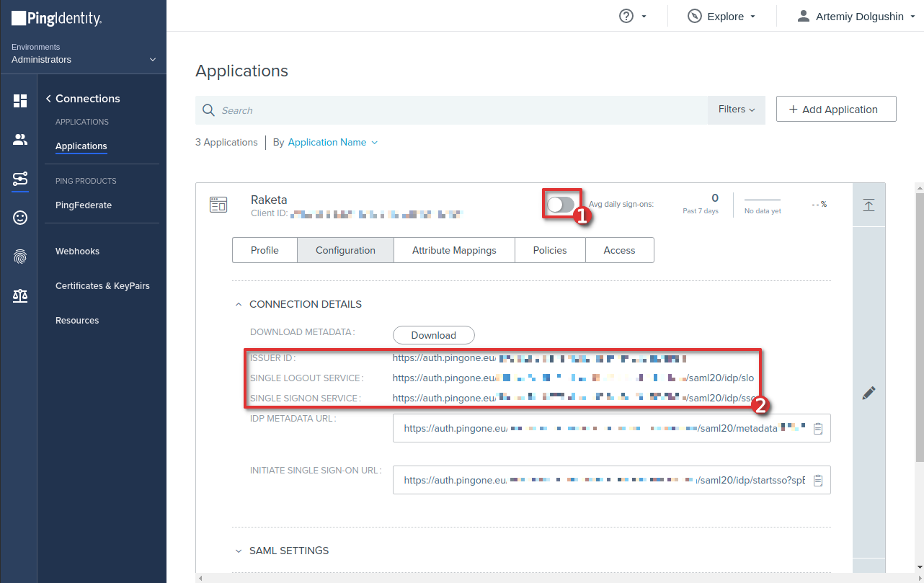This screenshot has width=924, height=583.
Task: Open the Identities users icon
Action: coord(20,140)
